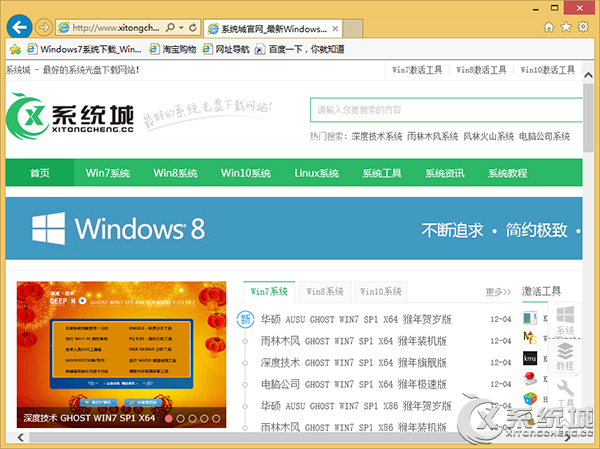The width and height of the screenshot is (600, 449).
Task: Click hot search 风林火山系统
Action: pos(488,136)
